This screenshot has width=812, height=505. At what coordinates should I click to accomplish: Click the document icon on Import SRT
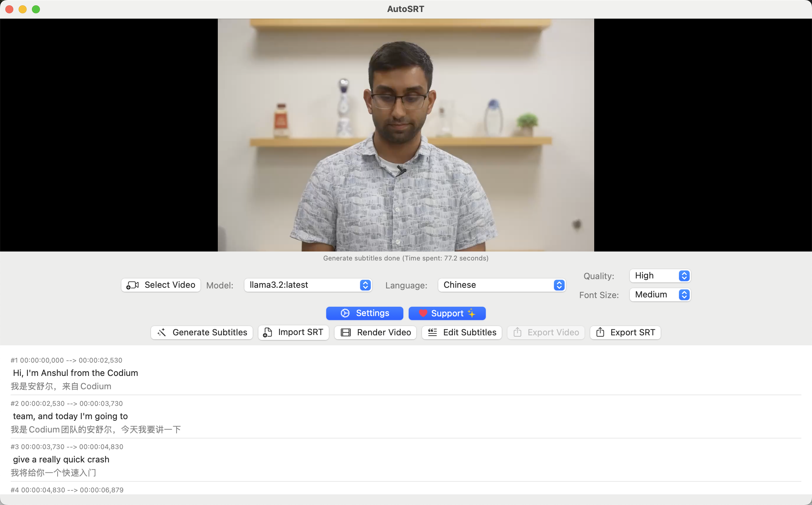267,332
